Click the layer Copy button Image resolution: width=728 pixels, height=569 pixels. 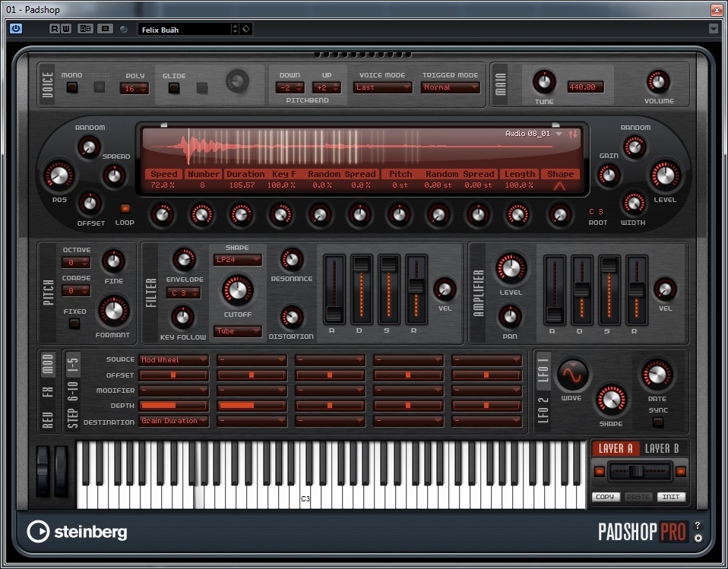point(606,497)
